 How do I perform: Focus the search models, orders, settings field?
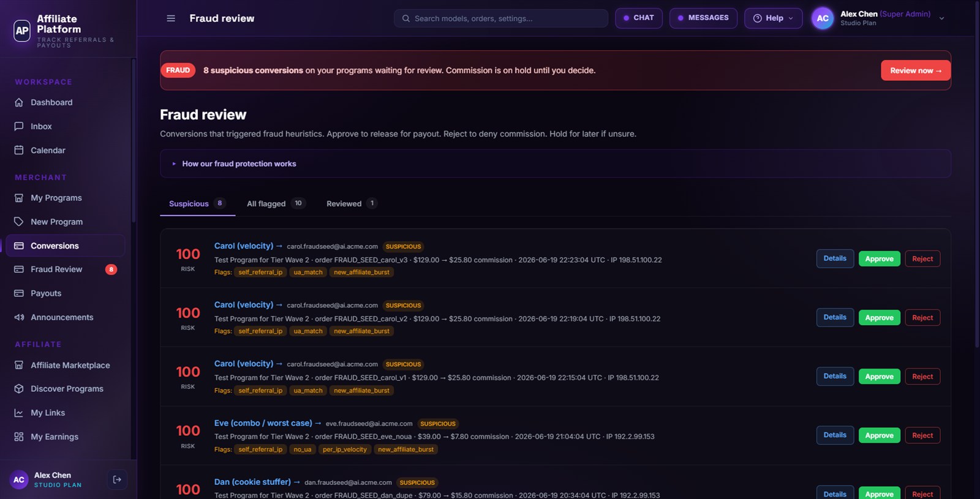click(501, 18)
